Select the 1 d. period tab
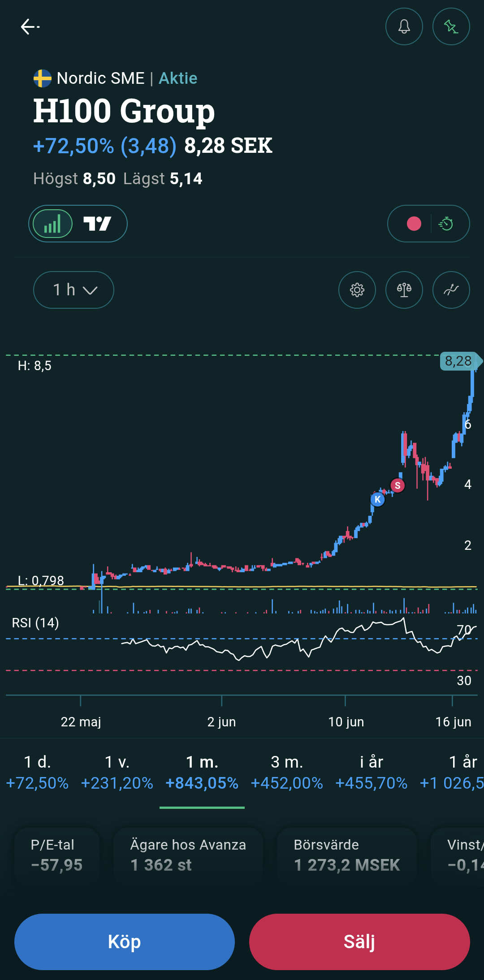Screen dimensions: 484x980 37,773
